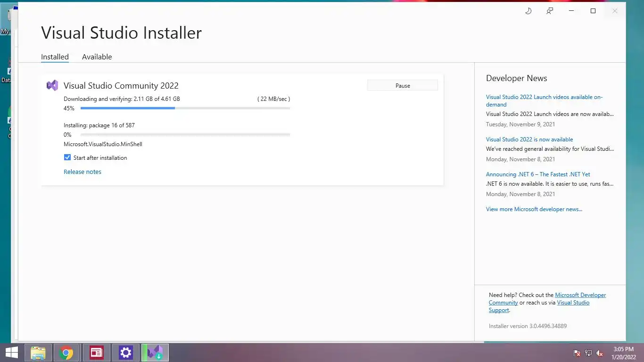Uncheck Start after installation checkbox
The width and height of the screenshot is (644, 362).
tap(67, 157)
